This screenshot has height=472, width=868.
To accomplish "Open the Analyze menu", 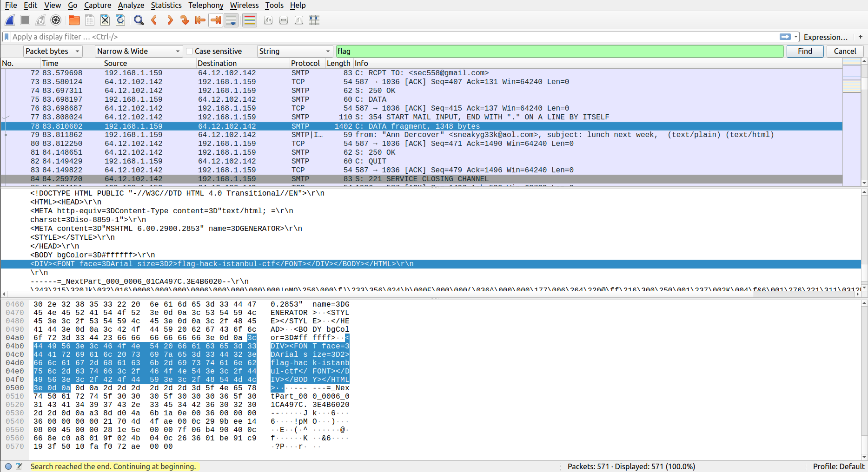I will (131, 5).
